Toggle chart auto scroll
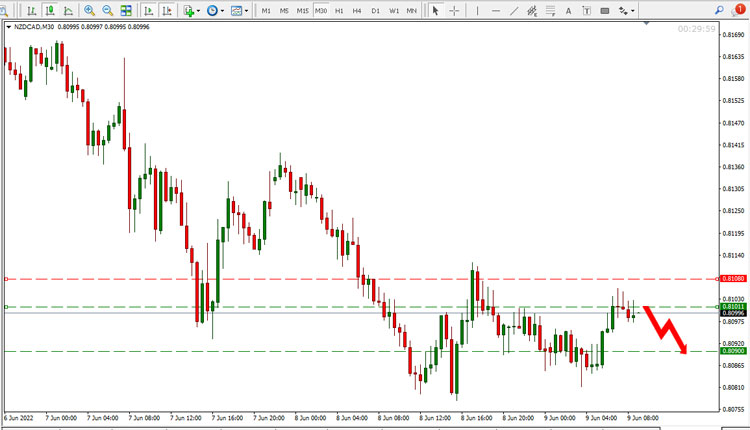Screen dimensions: 750x430 [x=149, y=10]
